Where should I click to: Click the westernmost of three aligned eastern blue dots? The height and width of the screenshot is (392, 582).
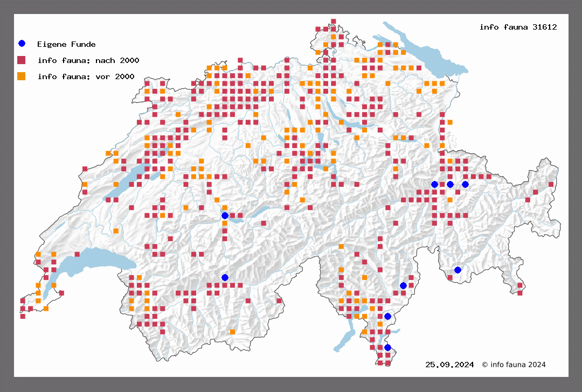(434, 184)
